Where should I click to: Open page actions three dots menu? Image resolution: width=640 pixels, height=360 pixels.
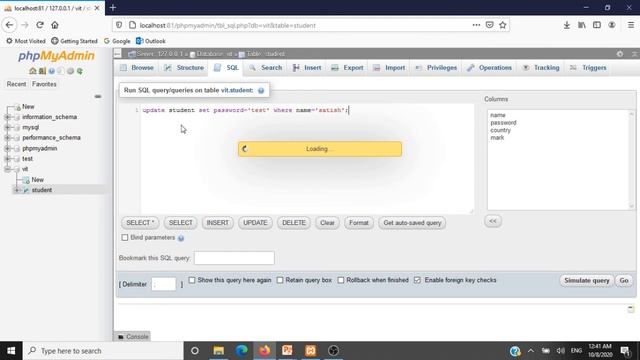point(476,25)
